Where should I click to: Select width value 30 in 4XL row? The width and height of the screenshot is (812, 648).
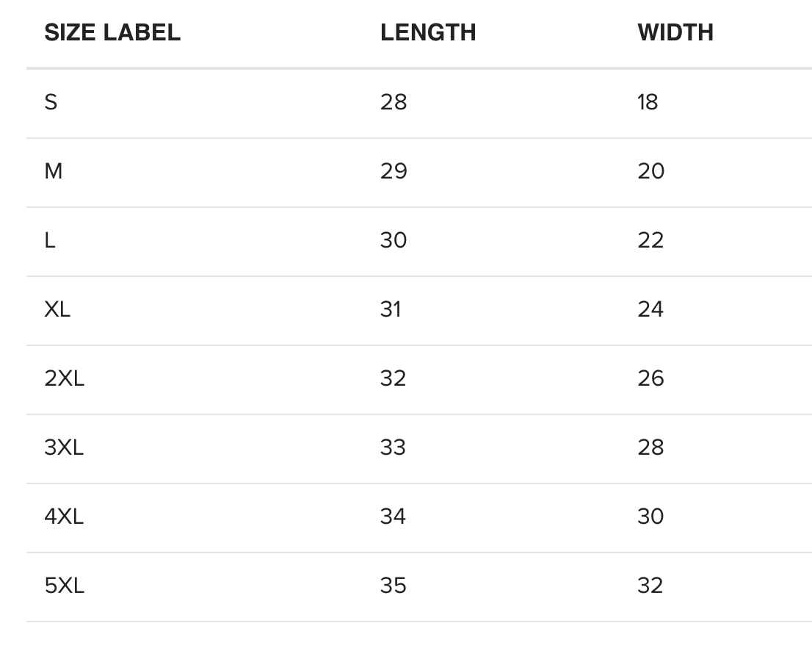tap(650, 516)
